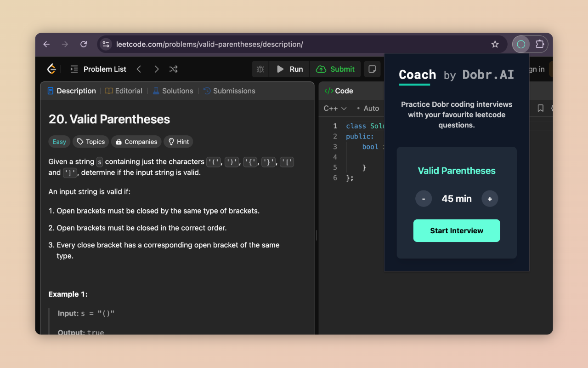Open the Solutions tab
The image size is (588, 368).
(x=177, y=91)
